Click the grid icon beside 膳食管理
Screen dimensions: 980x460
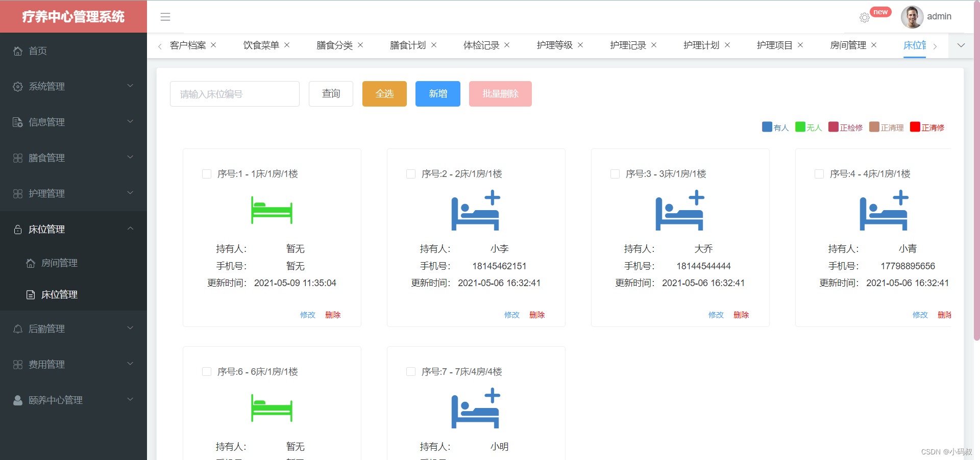[18, 158]
